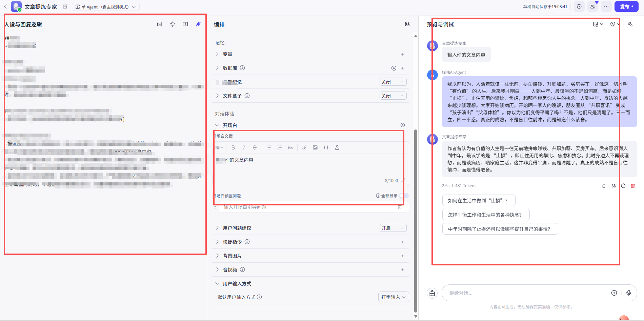Insert quote block in 开场白 editor

point(290,147)
